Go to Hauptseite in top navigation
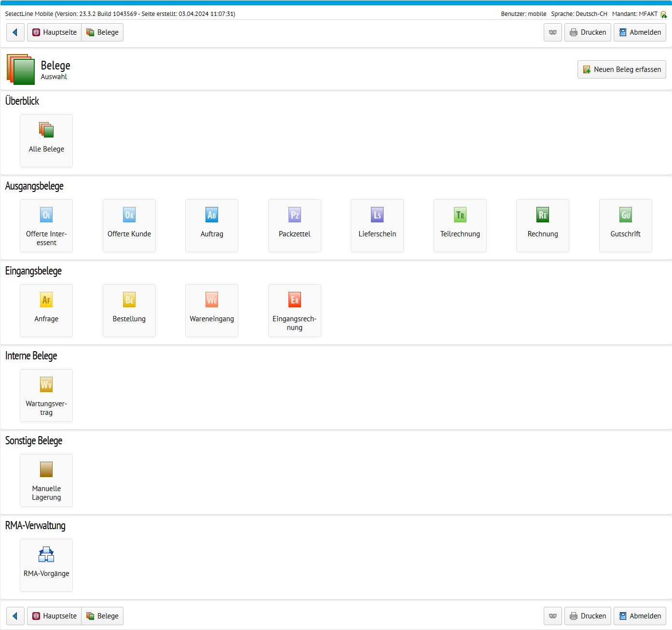 pyautogui.click(x=55, y=32)
